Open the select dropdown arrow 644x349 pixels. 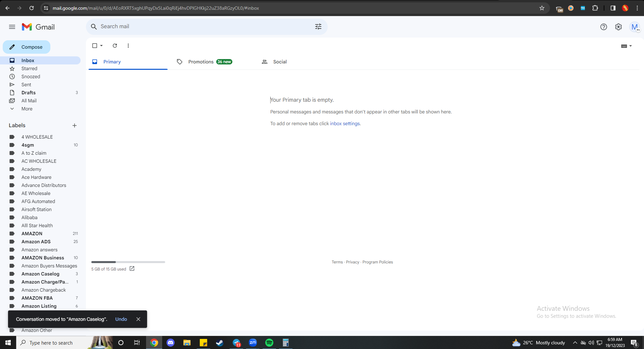click(101, 46)
